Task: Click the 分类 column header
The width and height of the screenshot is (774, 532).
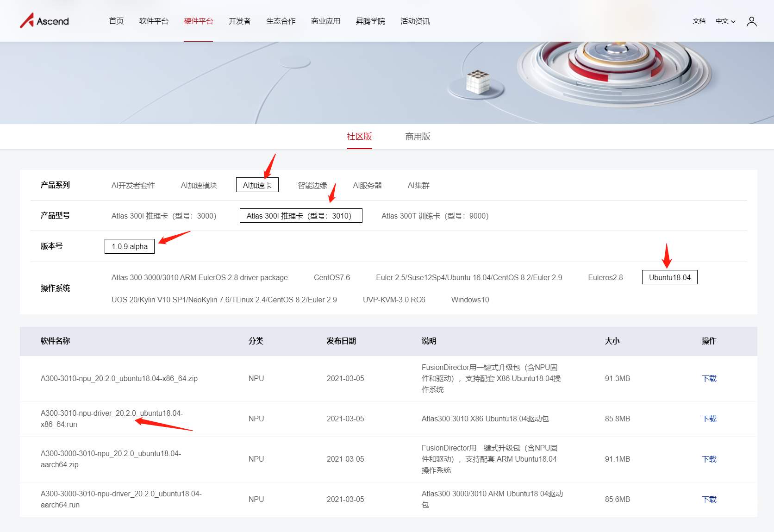Action: [256, 341]
